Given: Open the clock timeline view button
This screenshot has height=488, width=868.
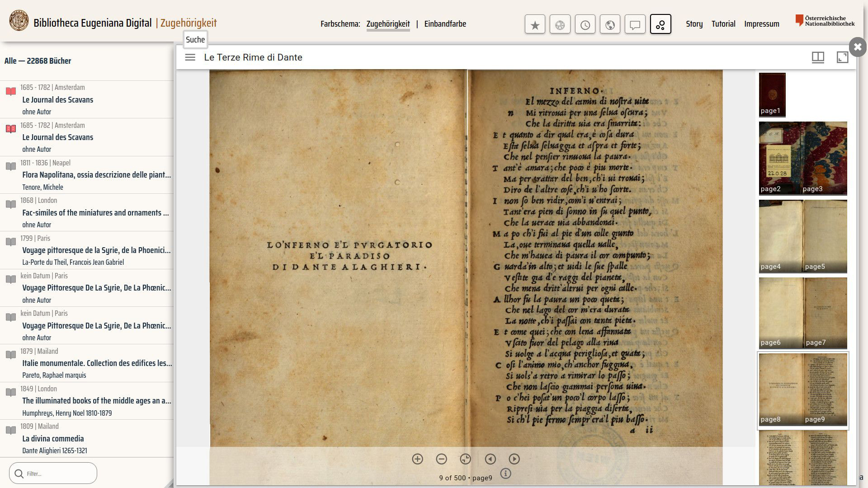Looking at the screenshot, I should (x=585, y=24).
